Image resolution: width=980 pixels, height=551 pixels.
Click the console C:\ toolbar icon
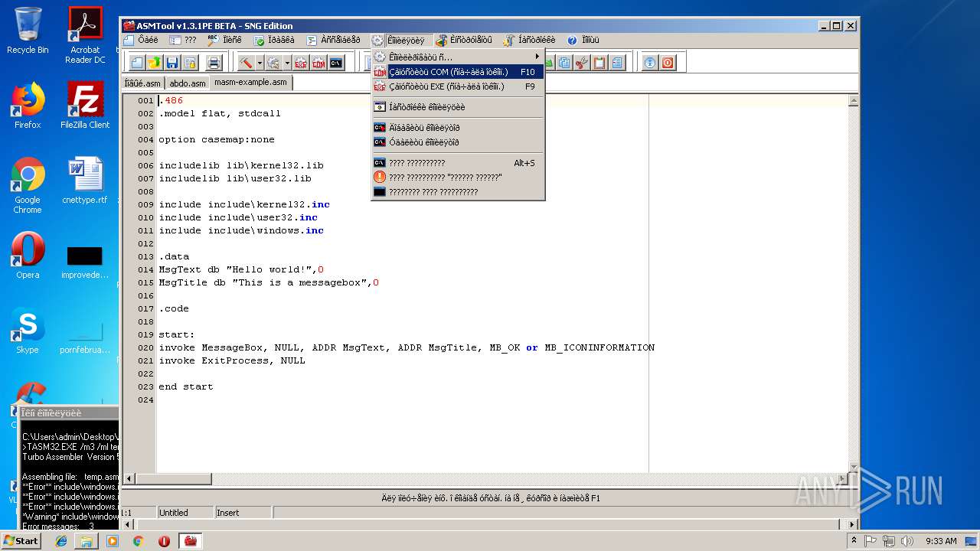click(336, 63)
